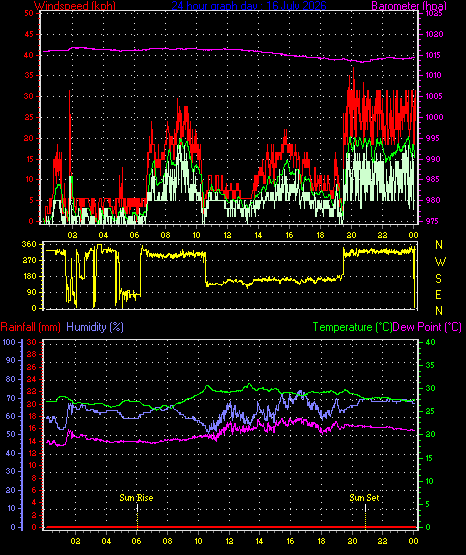Click the Dew Point (°C) legend label

pos(427,327)
